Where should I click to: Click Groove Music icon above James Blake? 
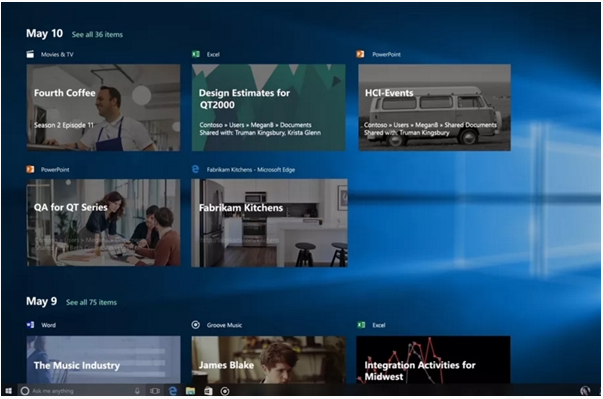pos(195,325)
